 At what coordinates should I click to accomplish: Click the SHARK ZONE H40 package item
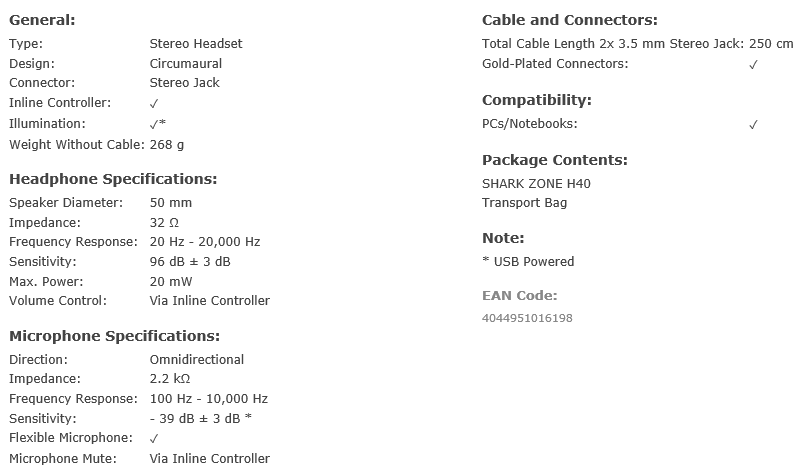[x=536, y=184]
